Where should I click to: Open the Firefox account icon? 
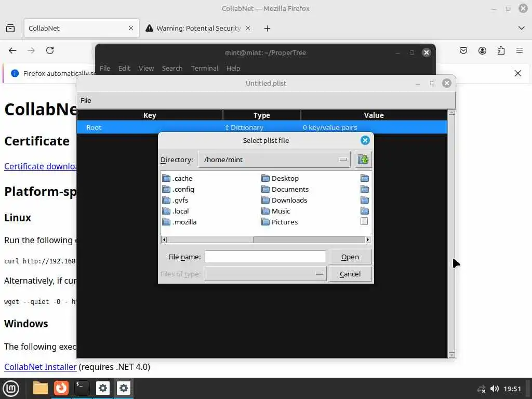pyautogui.click(x=482, y=50)
